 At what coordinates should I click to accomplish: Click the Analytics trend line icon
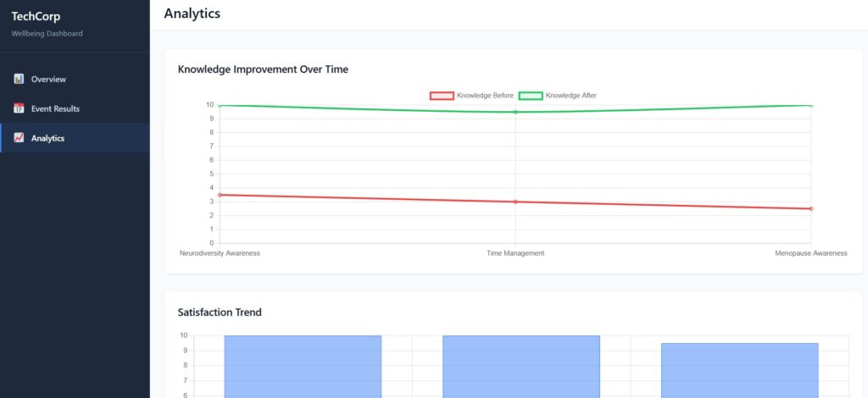click(19, 138)
